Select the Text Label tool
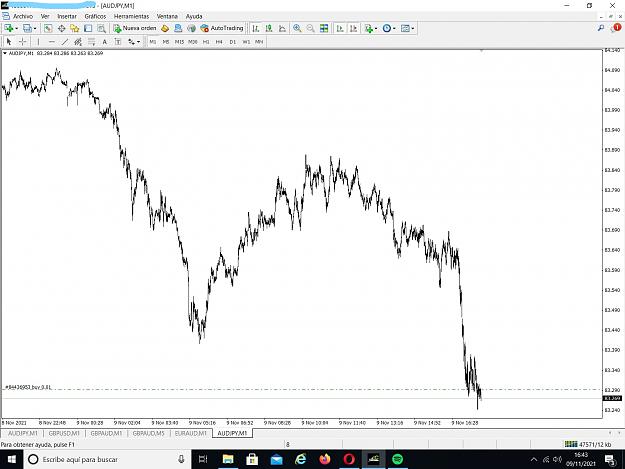This screenshot has width=625, height=469. click(x=118, y=41)
